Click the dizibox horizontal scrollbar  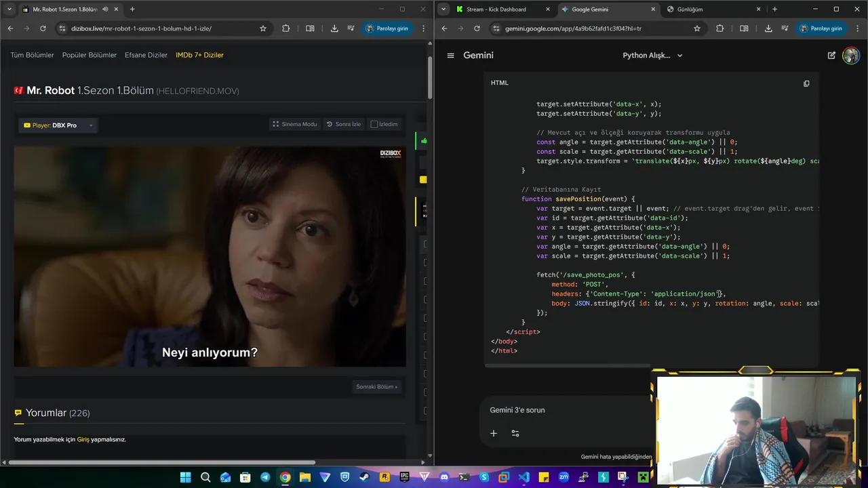[x=161, y=462]
